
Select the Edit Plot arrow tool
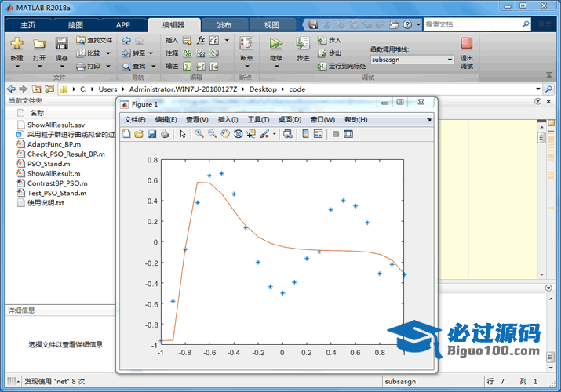tap(183, 134)
